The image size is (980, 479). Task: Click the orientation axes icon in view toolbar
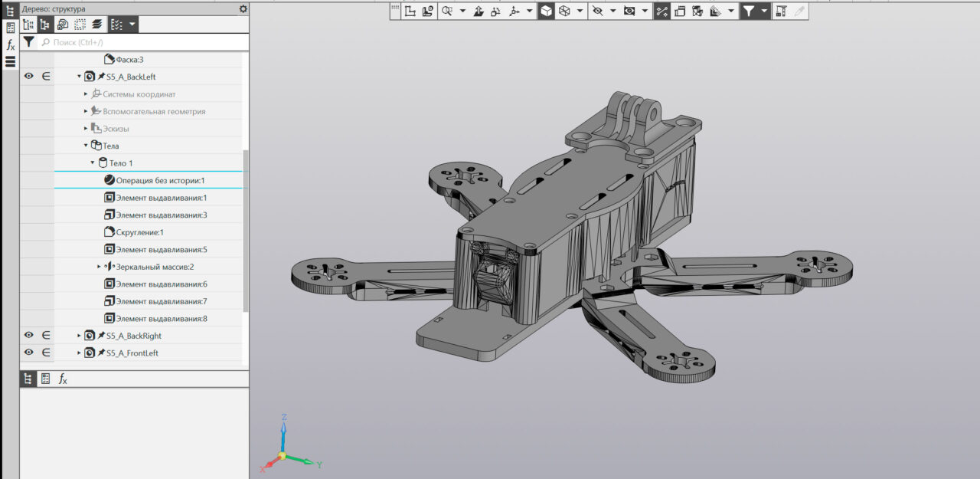[x=514, y=11]
